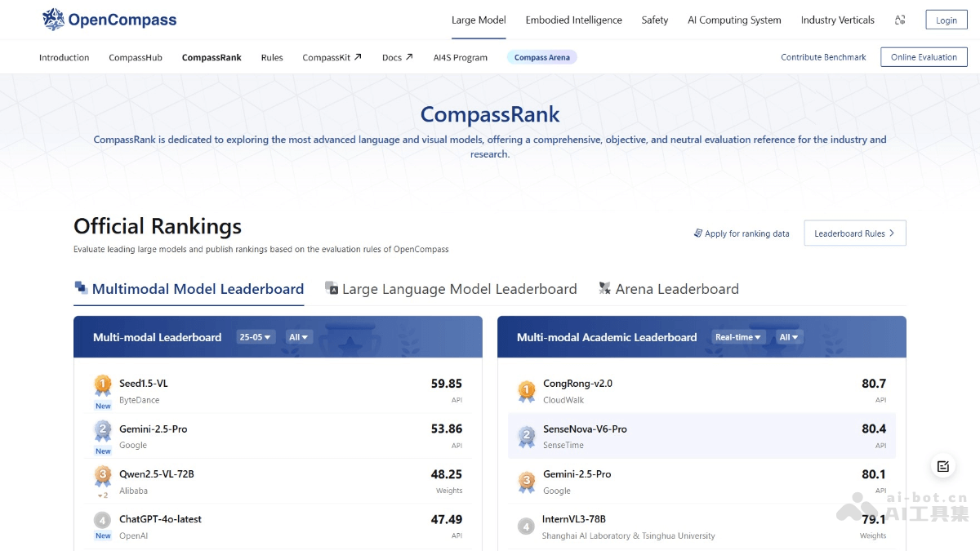Click the icon before Multimodal Model Leaderboard
The height and width of the screenshot is (551, 980).
[x=82, y=287]
